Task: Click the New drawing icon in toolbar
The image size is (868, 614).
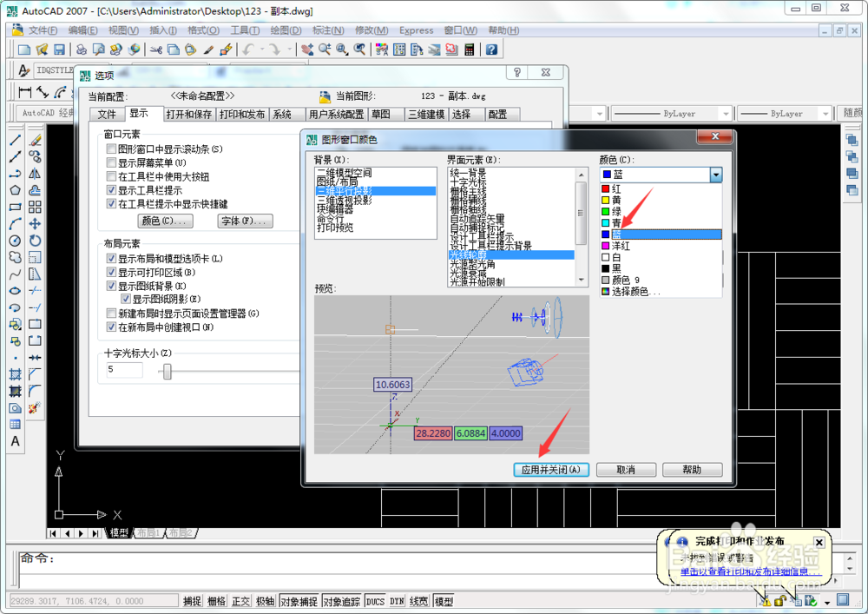Action: 23,50
